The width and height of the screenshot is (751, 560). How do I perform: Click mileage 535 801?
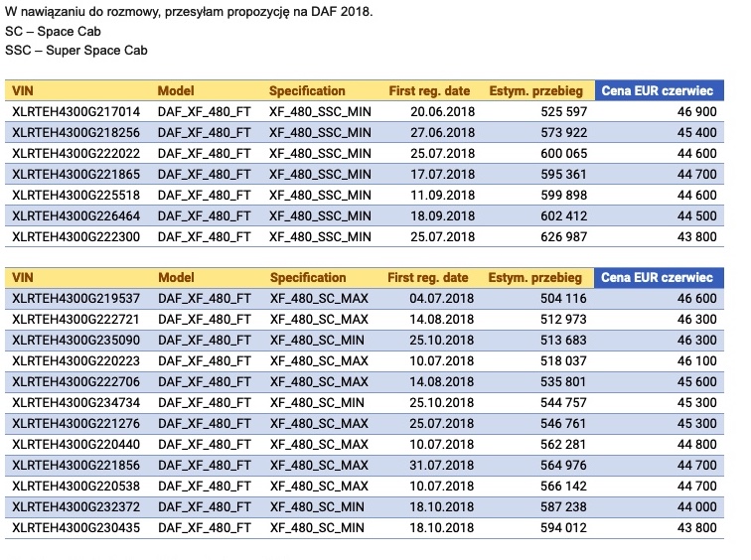tap(563, 382)
